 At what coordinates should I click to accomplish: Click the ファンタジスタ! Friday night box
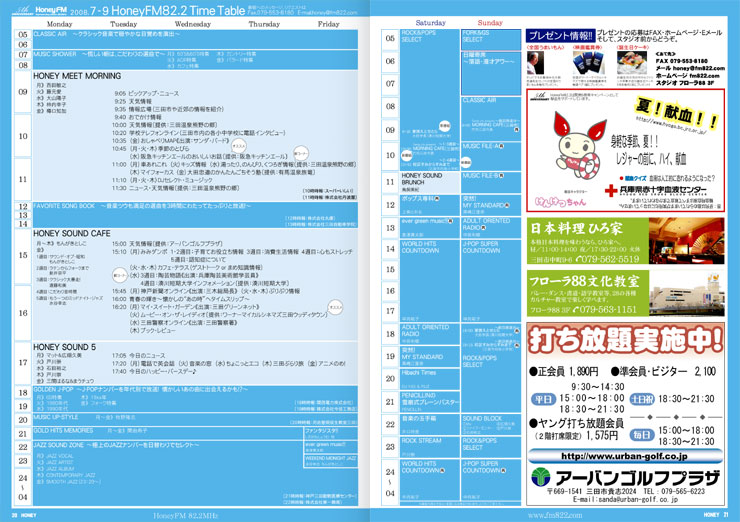330,434
